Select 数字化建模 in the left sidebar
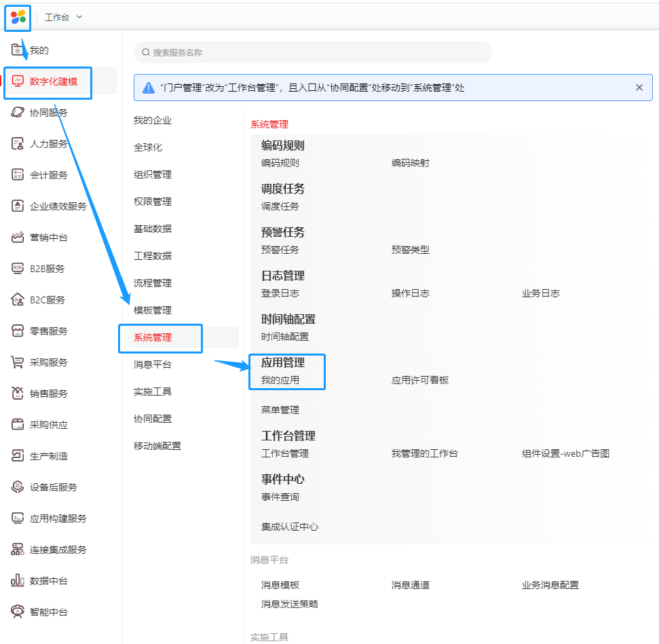Image resolution: width=659 pixels, height=644 pixels. coord(53,81)
